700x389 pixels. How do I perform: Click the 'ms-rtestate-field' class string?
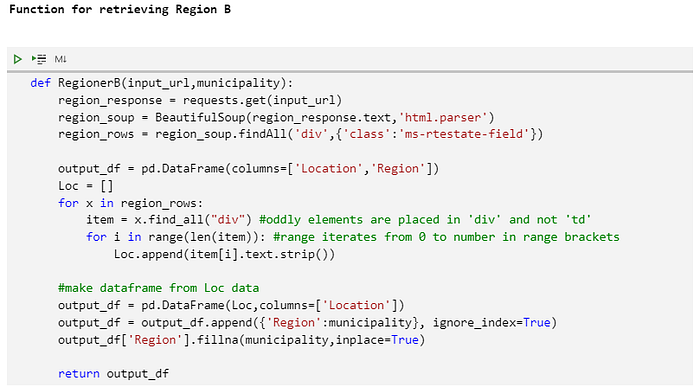click(x=463, y=134)
